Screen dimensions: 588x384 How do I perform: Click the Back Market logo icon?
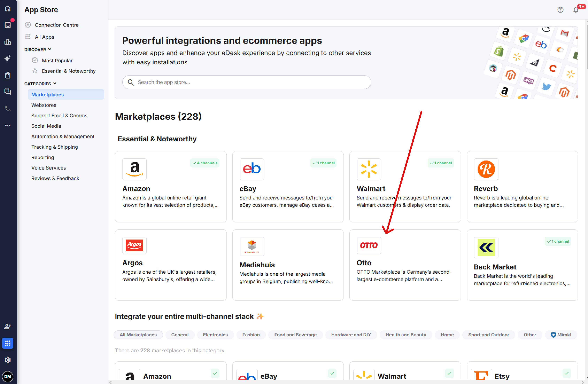pyautogui.click(x=486, y=247)
